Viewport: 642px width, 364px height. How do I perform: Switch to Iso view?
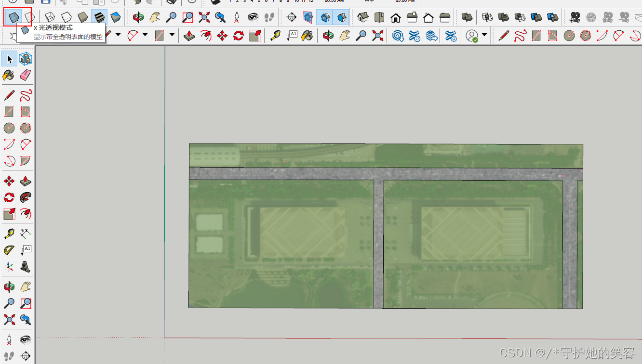pos(363,18)
